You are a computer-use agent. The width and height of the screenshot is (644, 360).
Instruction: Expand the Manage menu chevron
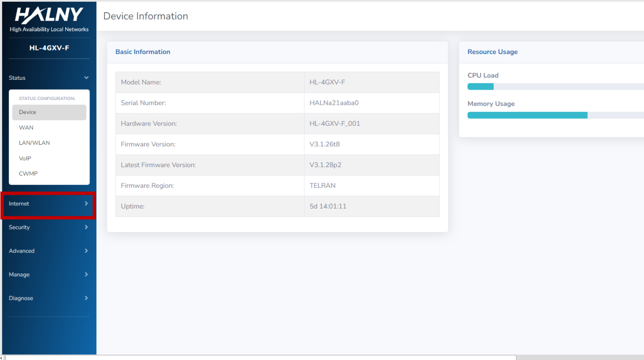coord(86,274)
